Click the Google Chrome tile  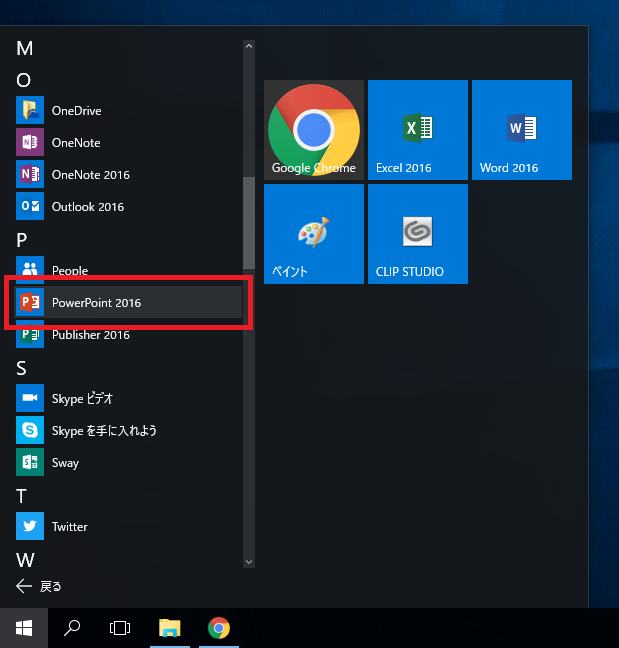pos(313,130)
